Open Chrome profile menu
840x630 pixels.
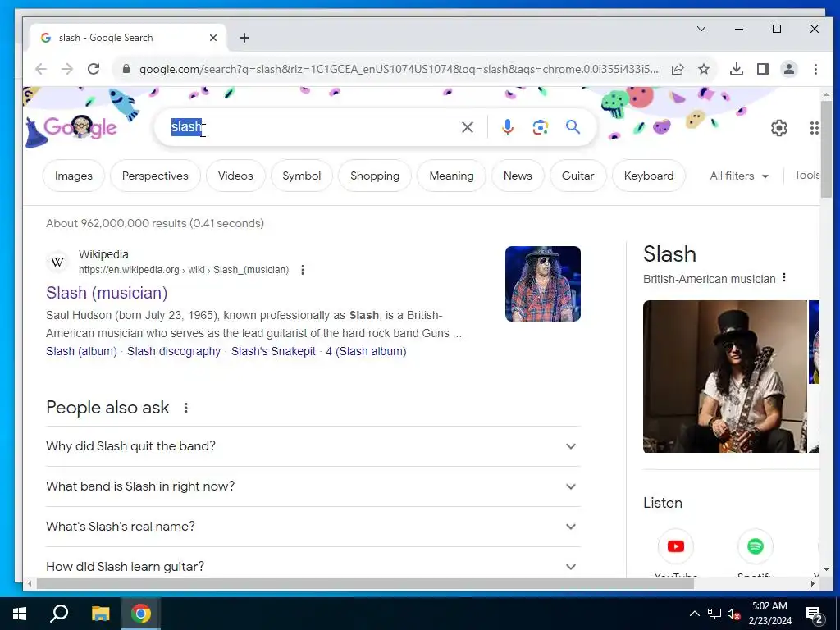[789, 69]
